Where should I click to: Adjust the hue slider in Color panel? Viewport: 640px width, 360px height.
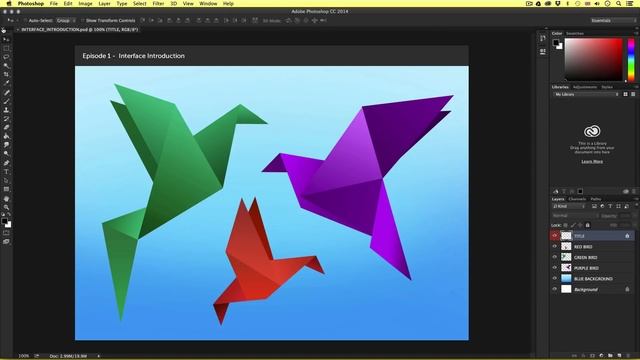coord(631,60)
